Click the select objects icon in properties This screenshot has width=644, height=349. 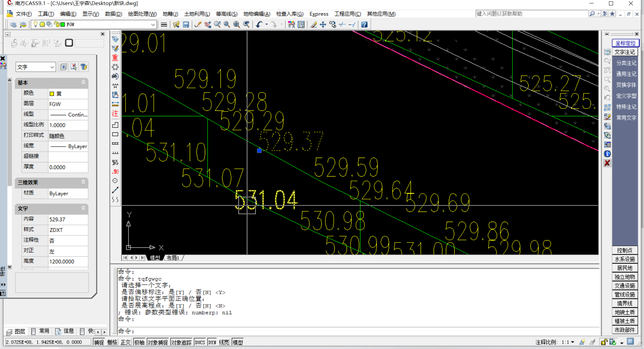(x=74, y=67)
